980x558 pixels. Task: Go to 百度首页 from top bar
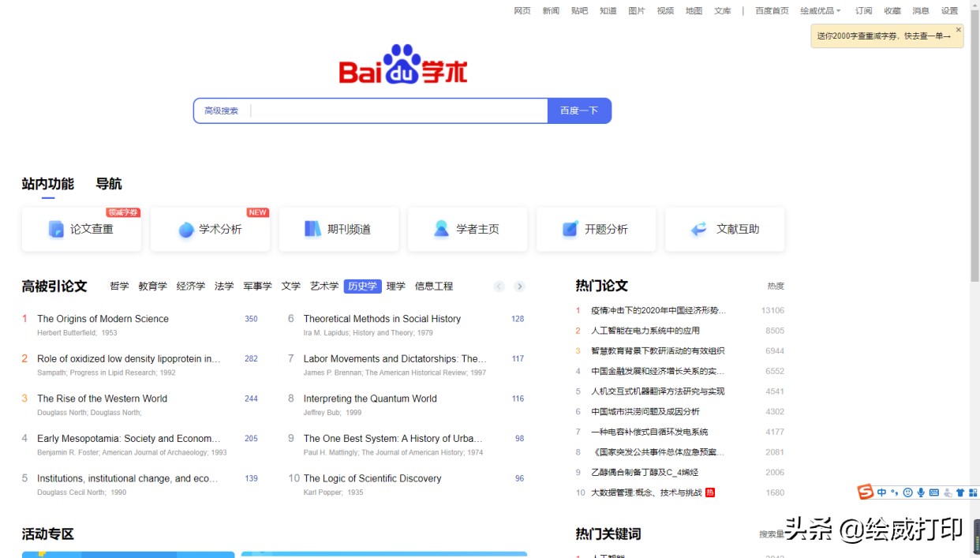(x=772, y=11)
